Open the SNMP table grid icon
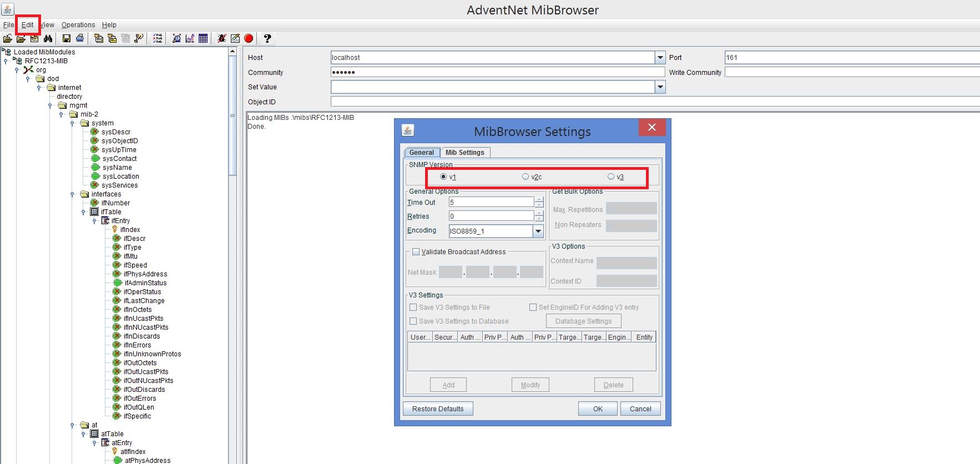The width and height of the screenshot is (980, 464). point(203,38)
